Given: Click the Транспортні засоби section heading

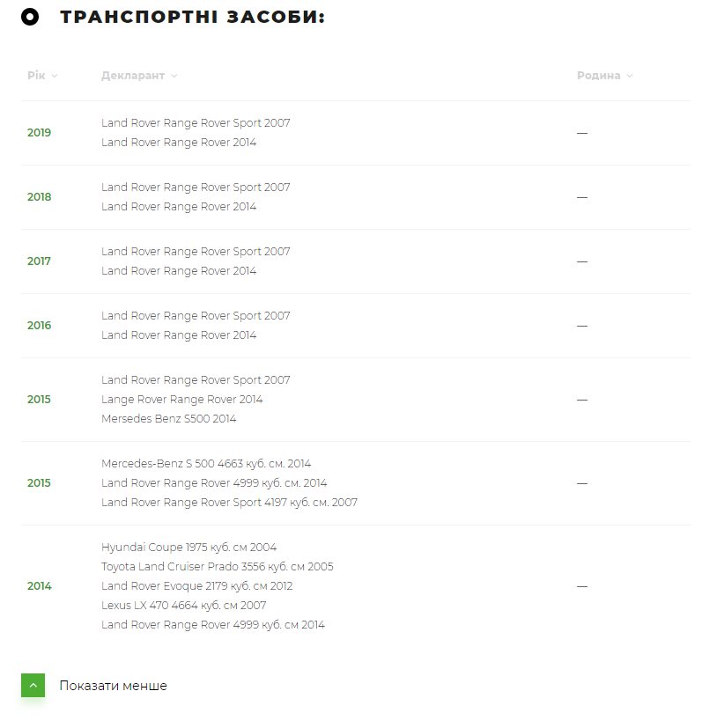Looking at the screenshot, I should click(192, 18).
